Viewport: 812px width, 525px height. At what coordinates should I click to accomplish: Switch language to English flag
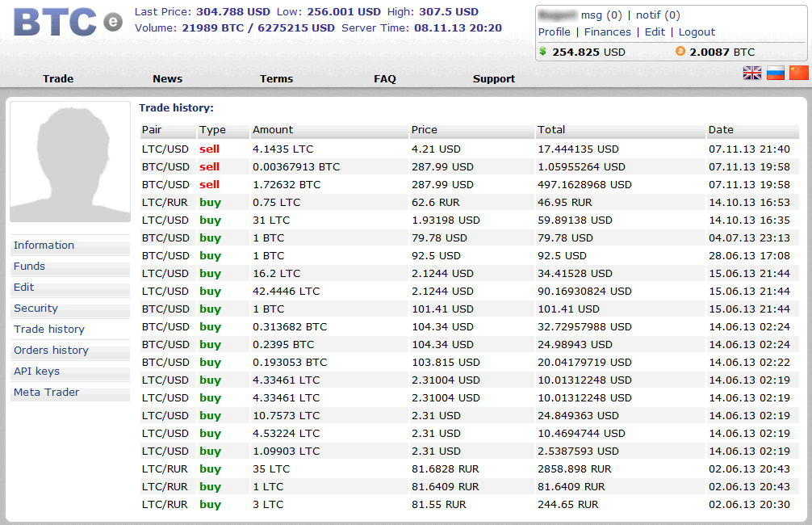tap(752, 73)
